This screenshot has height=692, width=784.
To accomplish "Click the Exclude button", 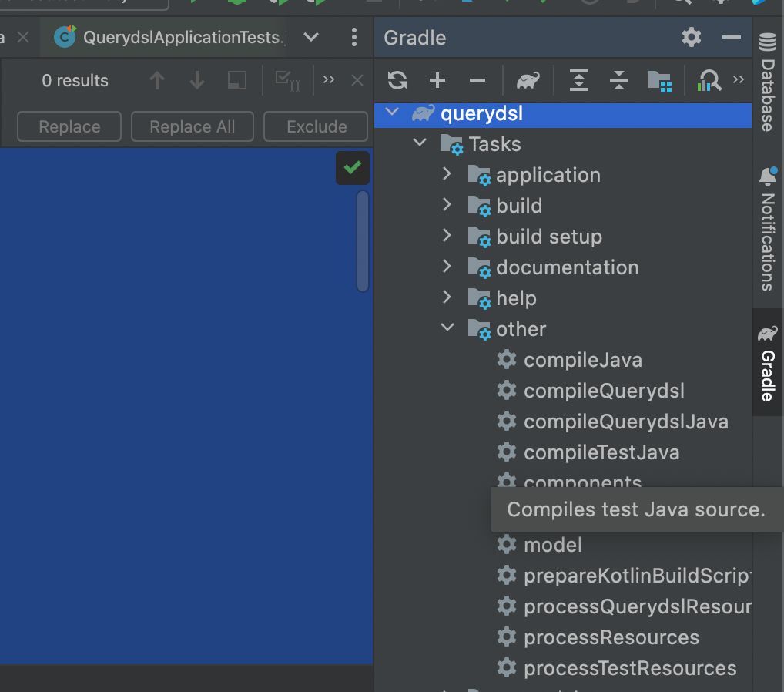I will click(x=316, y=126).
